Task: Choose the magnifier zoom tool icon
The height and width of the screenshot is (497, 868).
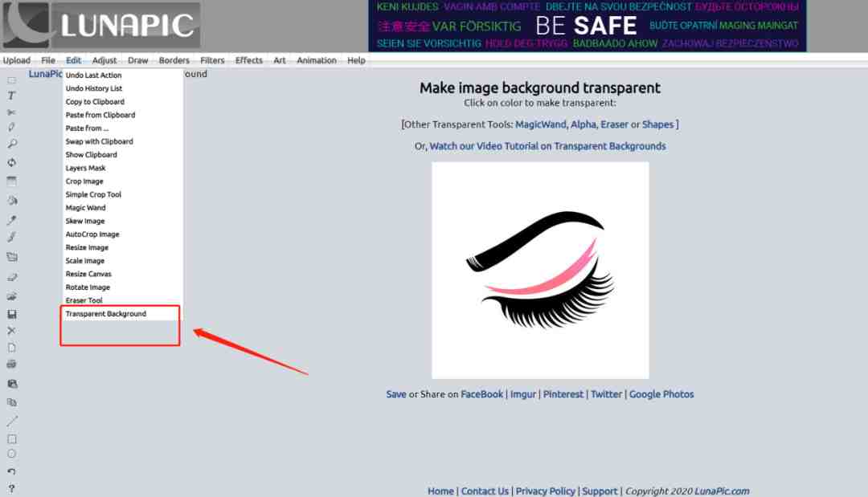Action: tap(11, 144)
